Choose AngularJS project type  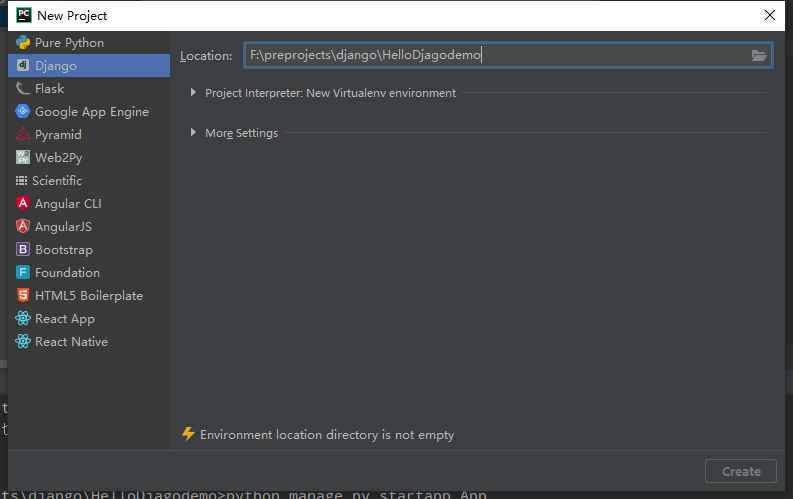pyautogui.click(x=89, y=226)
